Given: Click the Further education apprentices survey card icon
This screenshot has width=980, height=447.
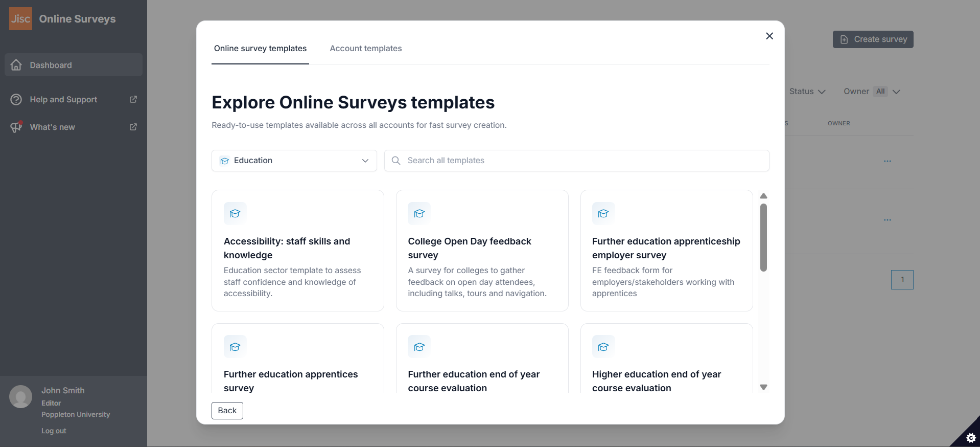Looking at the screenshot, I should pyautogui.click(x=235, y=347).
